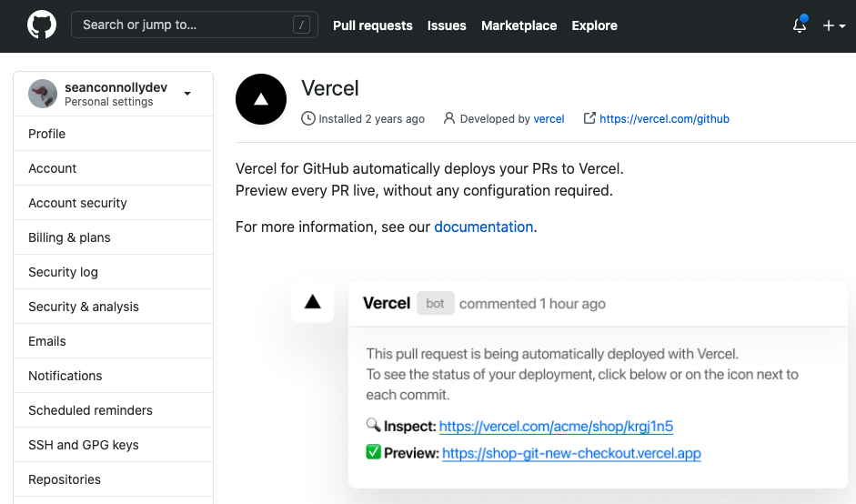Visit https://vercel.com/github link
Screen dimensions: 856x504
tap(664, 119)
